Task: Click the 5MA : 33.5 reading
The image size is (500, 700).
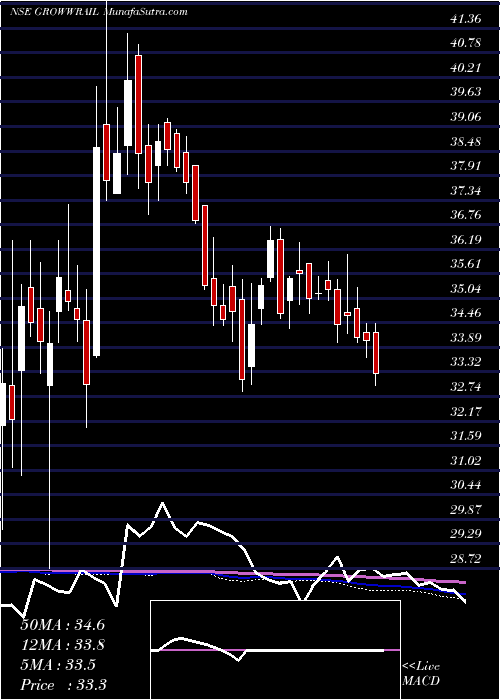Action: [x=58, y=665]
